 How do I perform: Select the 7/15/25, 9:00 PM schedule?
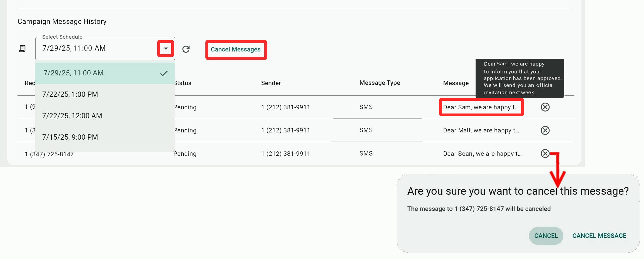coord(105,137)
